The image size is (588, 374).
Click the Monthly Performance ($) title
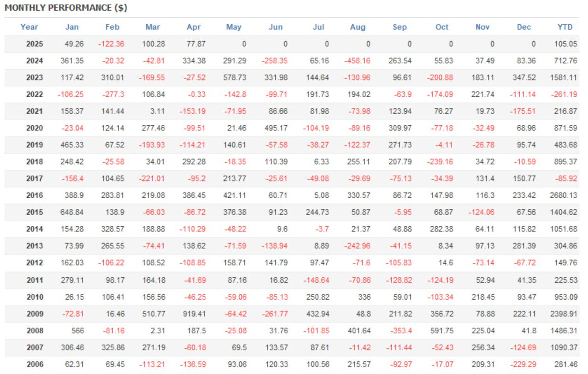(x=66, y=8)
